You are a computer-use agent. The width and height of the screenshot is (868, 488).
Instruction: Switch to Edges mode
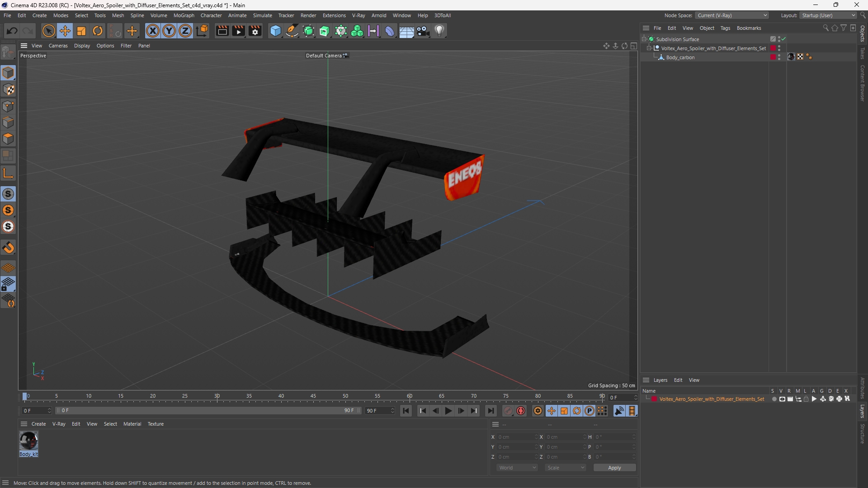coord(8,122)
